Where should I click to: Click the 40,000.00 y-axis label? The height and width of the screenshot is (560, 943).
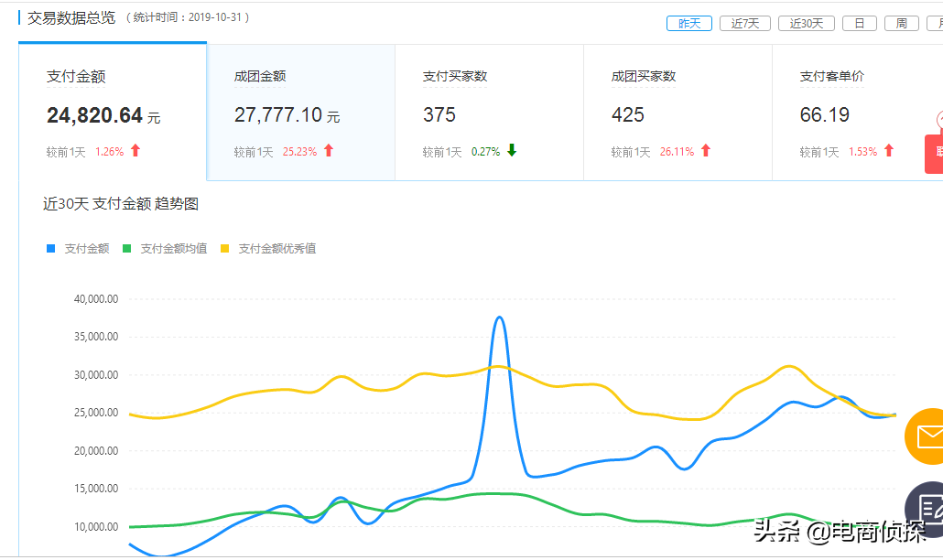96,298
